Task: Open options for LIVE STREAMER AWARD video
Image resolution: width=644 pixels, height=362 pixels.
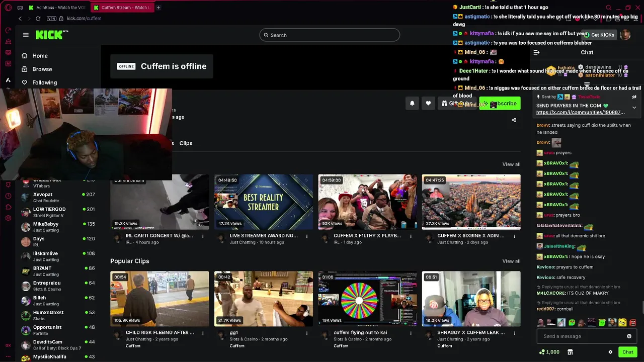Action: point(306,236)
